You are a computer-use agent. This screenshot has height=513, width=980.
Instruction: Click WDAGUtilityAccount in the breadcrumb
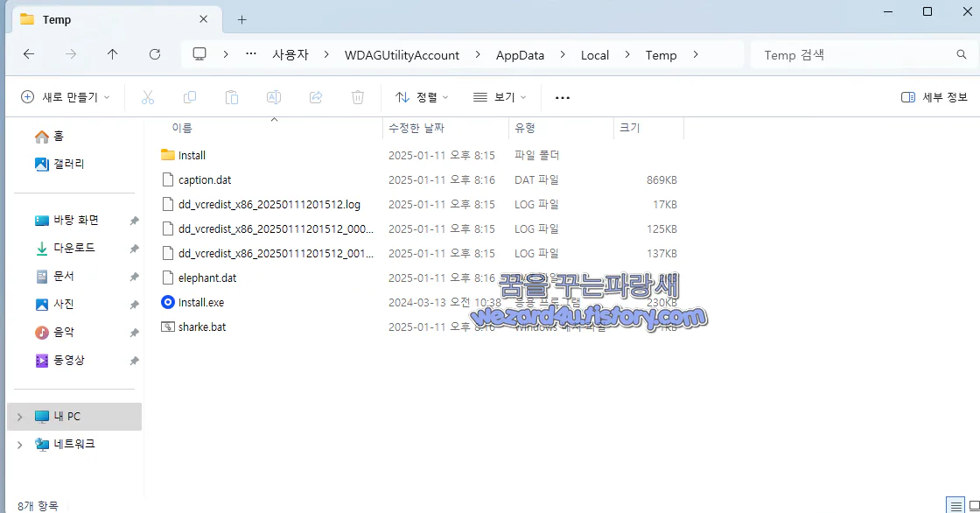click(x=402, y=55)
